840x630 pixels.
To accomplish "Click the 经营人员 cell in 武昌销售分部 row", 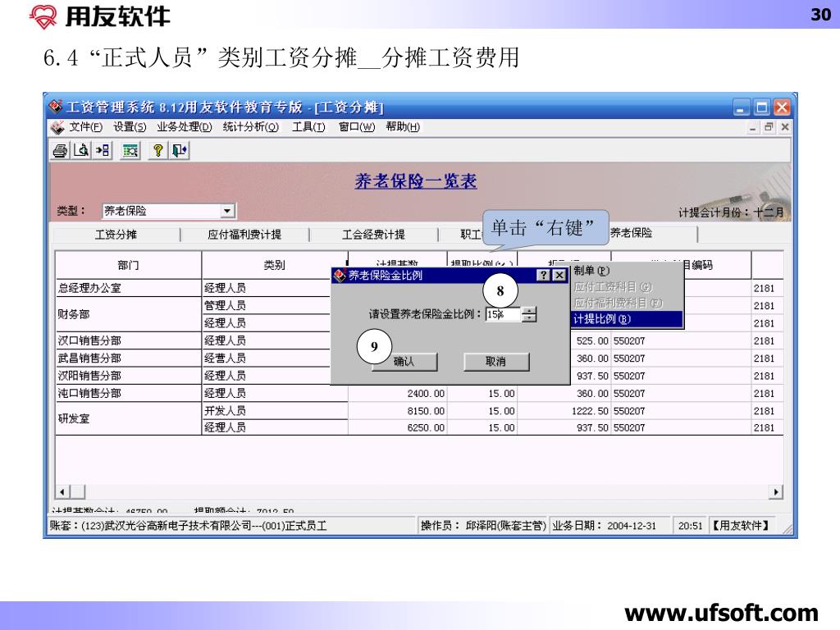I will pos(267,358).
